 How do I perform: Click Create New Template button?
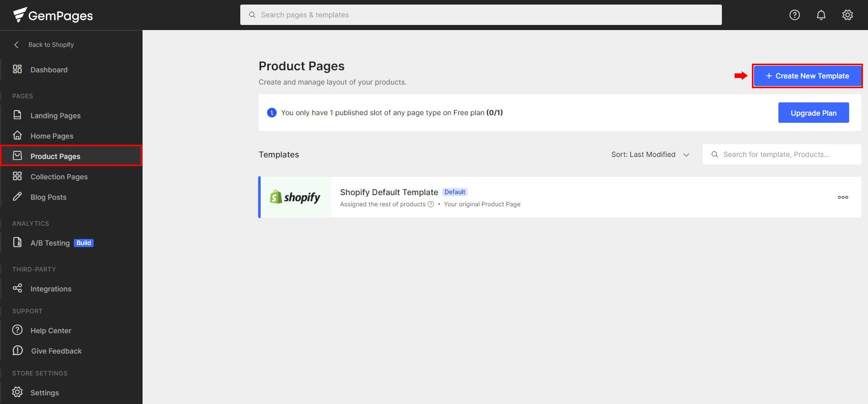[x=807, y=76]
